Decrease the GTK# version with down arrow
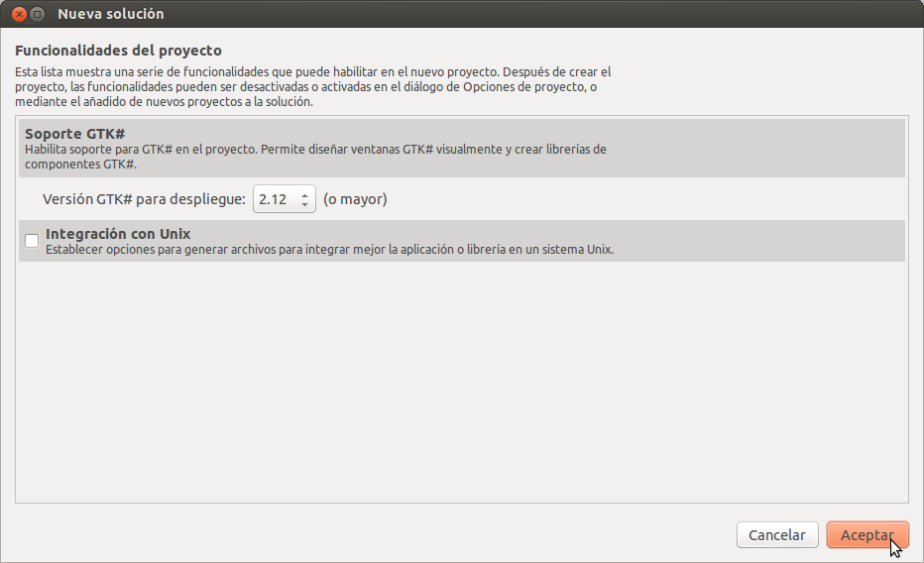The image size is (924, 563). (304, 204)
